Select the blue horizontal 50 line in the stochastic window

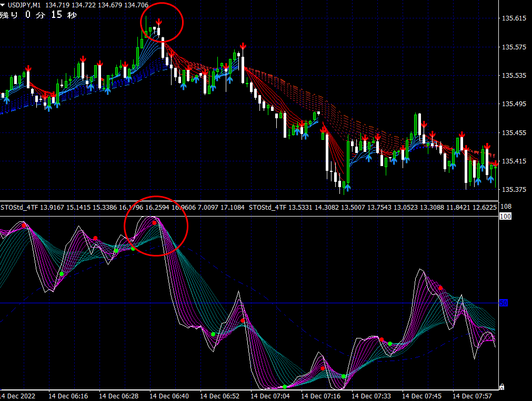click(x=249, y=303)
